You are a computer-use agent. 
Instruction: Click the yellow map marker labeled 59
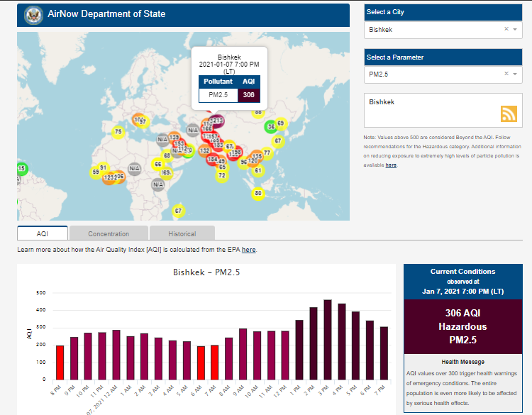pyautogui.click(x=96, y=172)
